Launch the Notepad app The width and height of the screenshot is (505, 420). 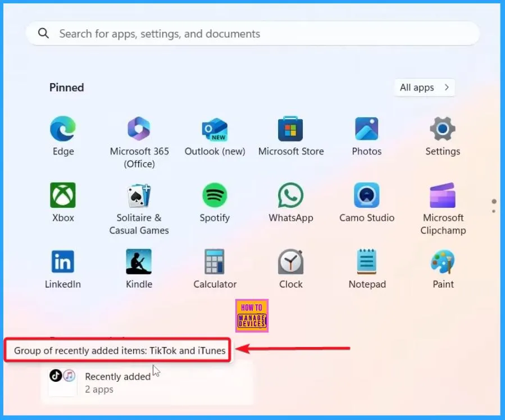[367, 270]
